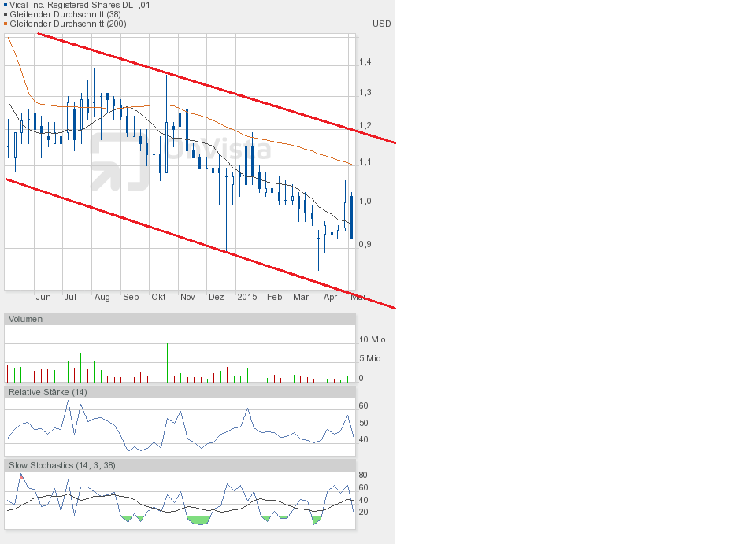Viewport: 756px width, 544px height.
Task: Select the Relative Stärke (14) panel header
Action: (x=47, y=392)
